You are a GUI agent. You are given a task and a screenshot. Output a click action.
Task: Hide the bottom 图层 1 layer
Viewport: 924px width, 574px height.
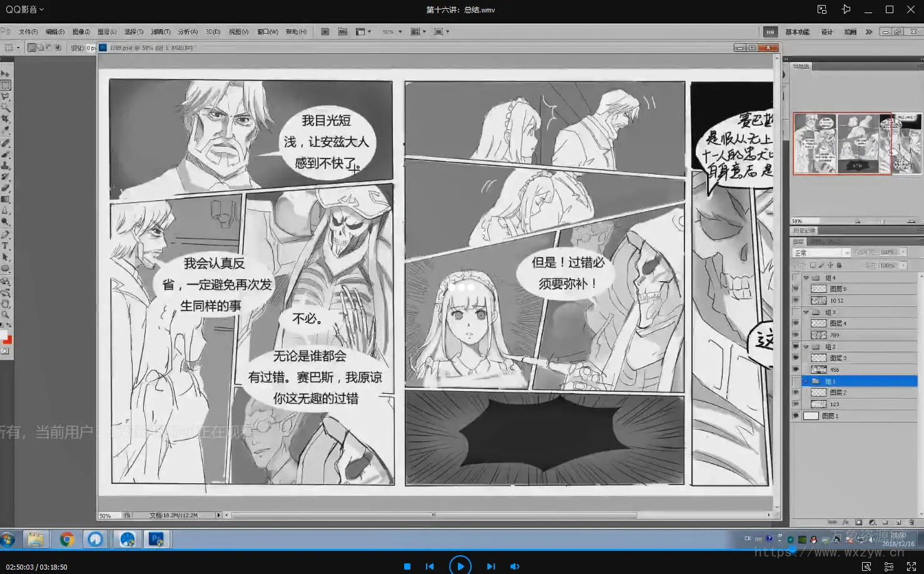(x=796, y=416)
